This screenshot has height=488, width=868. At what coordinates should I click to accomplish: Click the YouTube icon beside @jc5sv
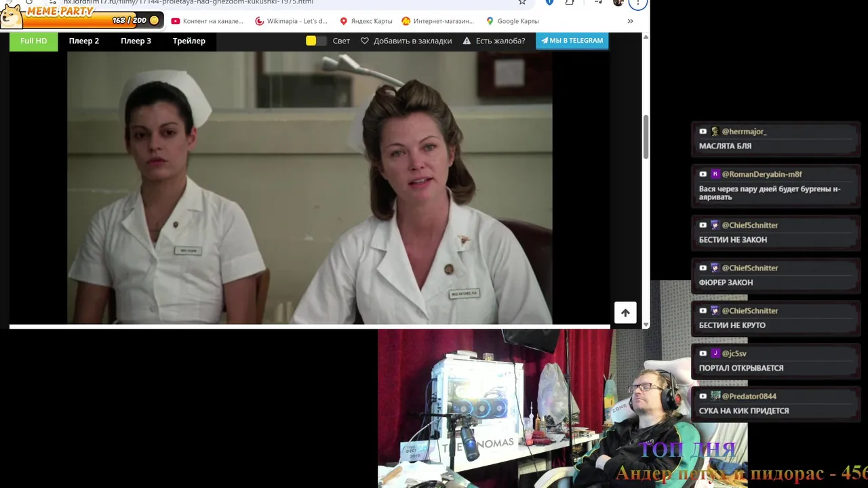pyautogui.click(x=703, y=353)
